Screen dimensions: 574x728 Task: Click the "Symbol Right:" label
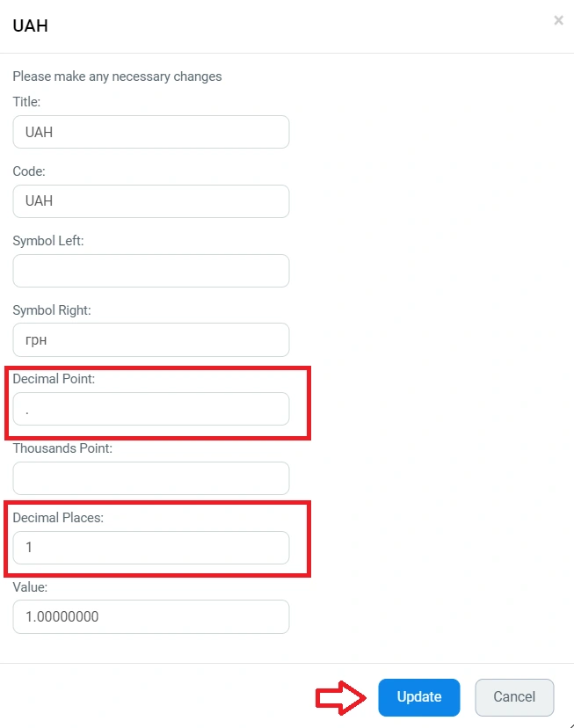coord(52,310)
